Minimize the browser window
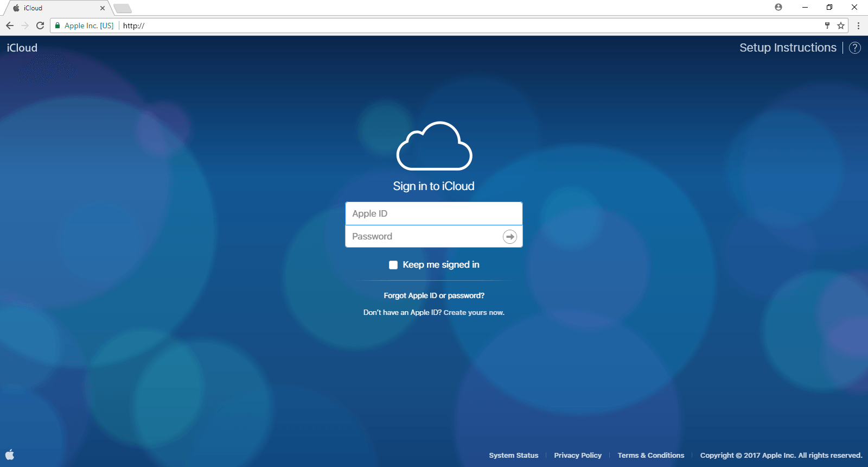 (x=805, y=7)
